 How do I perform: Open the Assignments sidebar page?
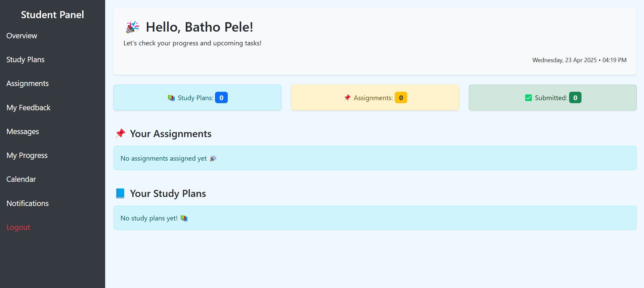click(x=28, y=83)
